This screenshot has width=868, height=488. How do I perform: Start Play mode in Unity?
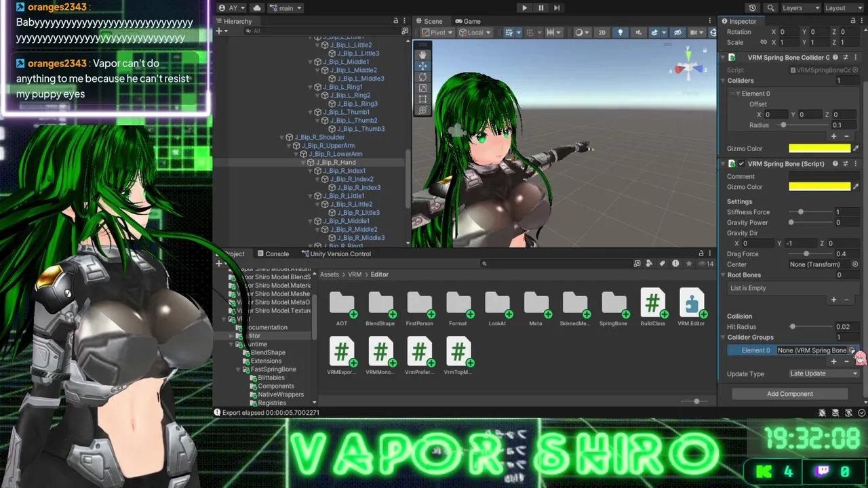524,8
